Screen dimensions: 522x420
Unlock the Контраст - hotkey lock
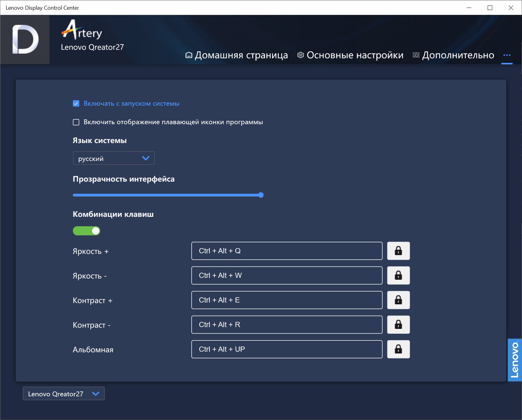coord(398,325)
